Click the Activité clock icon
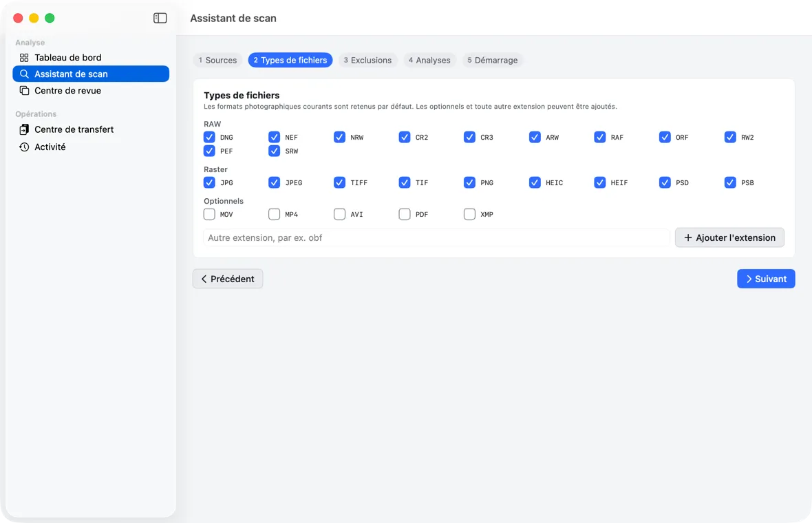This screenshot has height=523, width=812. click(24, 147)
